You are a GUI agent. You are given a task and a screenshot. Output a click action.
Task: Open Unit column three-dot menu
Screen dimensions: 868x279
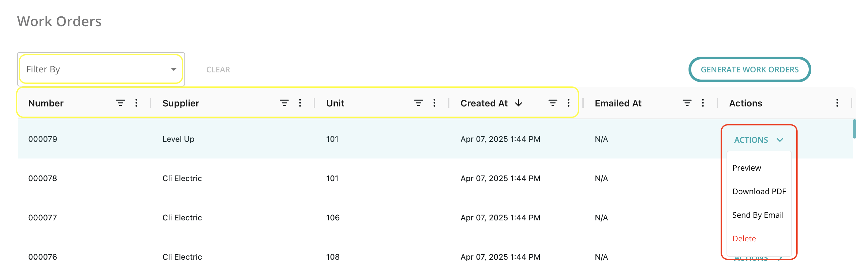pyautogui.click(x=434, y=103)
